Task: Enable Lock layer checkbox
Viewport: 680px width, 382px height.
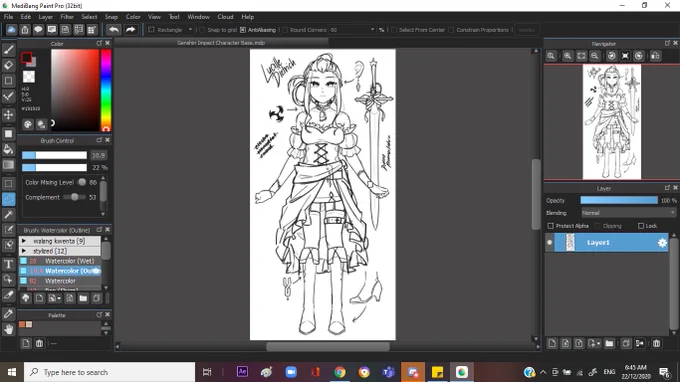Action: tap(641, 226)
